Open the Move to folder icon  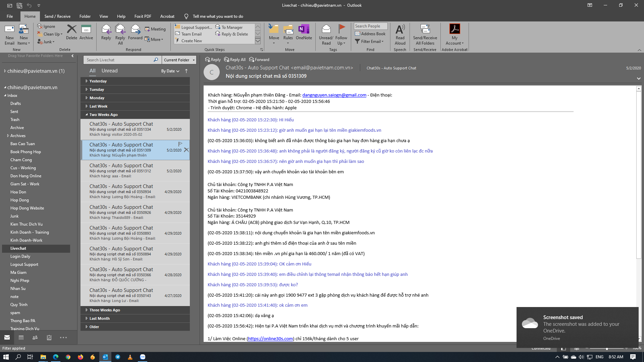[x=274, y=34]
